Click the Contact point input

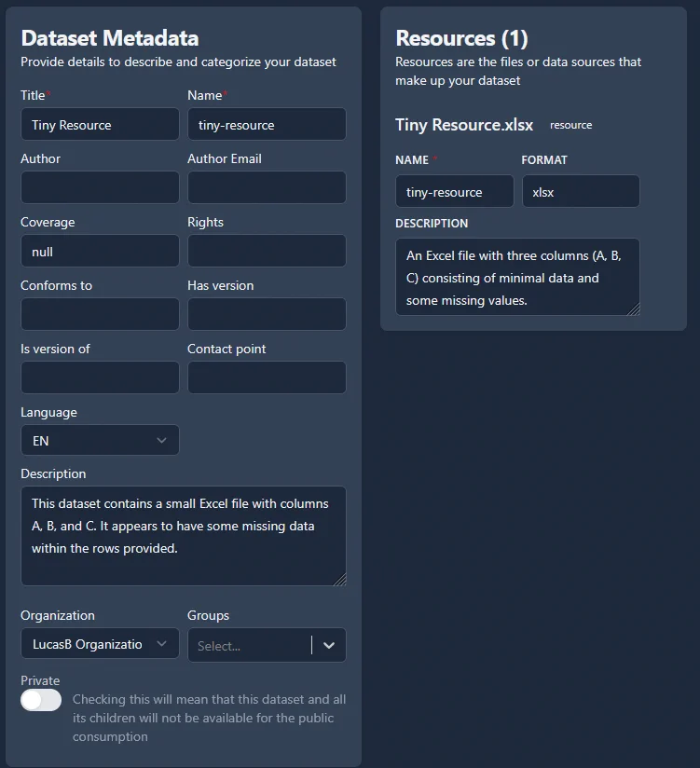pyautogui.click(x=267, y=377)
